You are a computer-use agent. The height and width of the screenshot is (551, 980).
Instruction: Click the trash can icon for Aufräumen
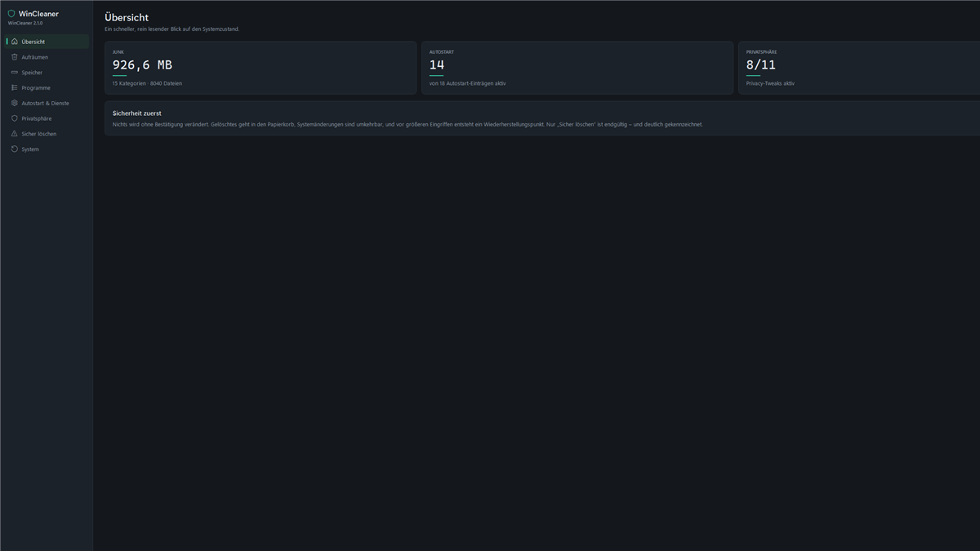tap(15, 57)
